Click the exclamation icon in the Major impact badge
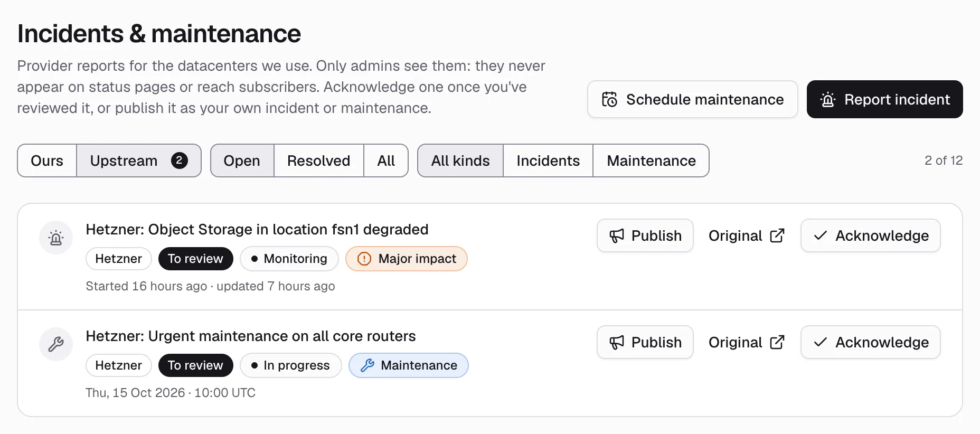 point(364,259)
